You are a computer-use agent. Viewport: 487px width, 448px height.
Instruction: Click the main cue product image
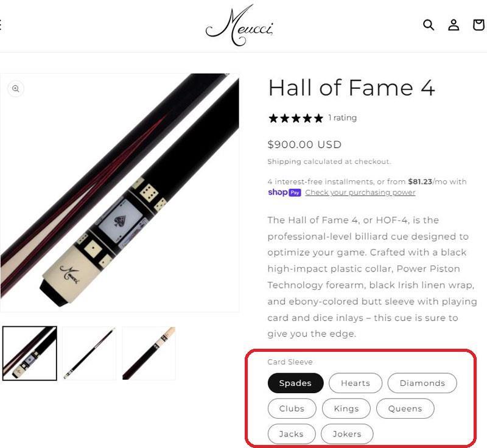click(120, 192)
